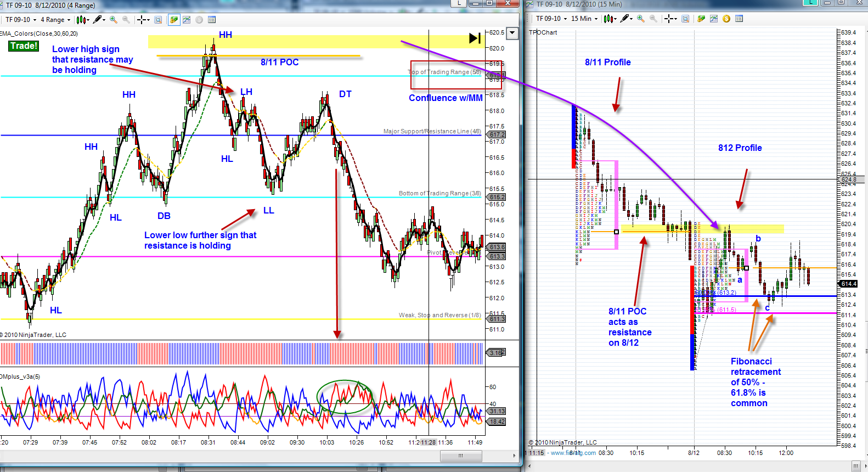
Task: Open 15 Min interval dropdown
Action: pyautogui.click(x=584, y=19)
